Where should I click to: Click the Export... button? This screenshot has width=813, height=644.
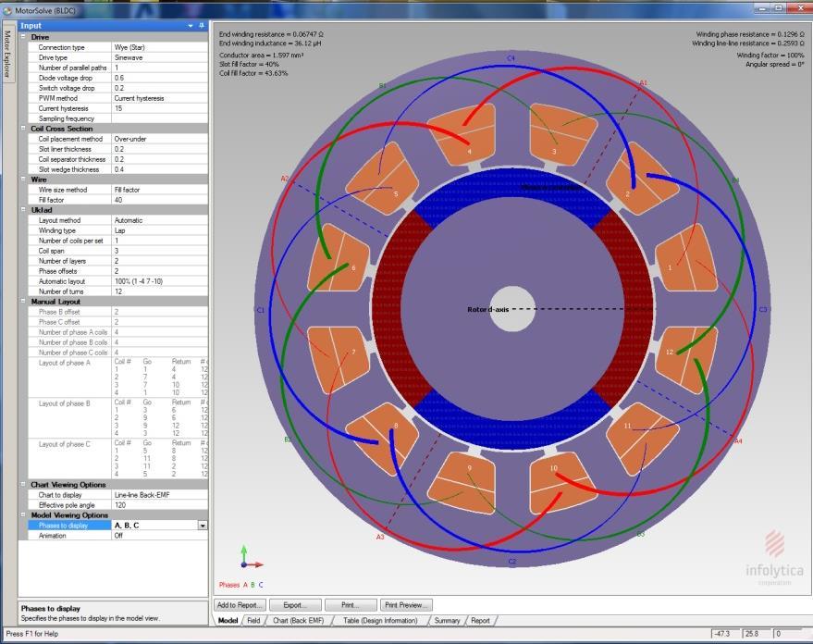[295, 605]
